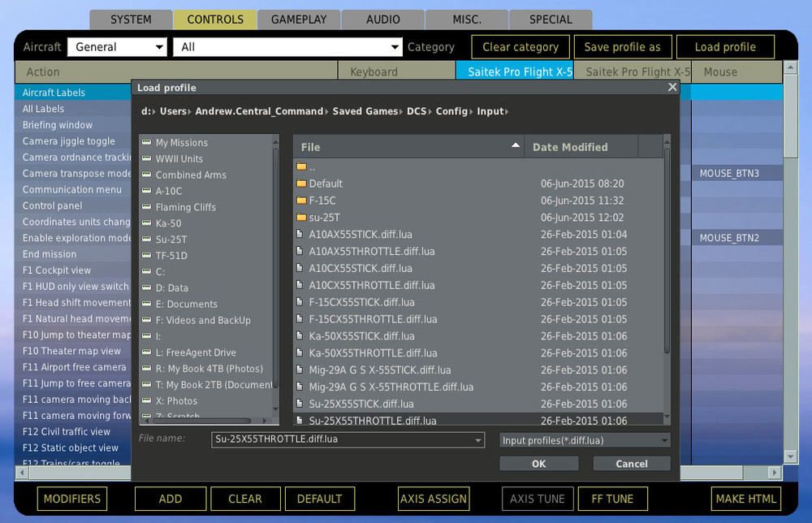Screen dimensions: 812x523
Task: Click the Users breadcrumb path segment
Action: 173,110
